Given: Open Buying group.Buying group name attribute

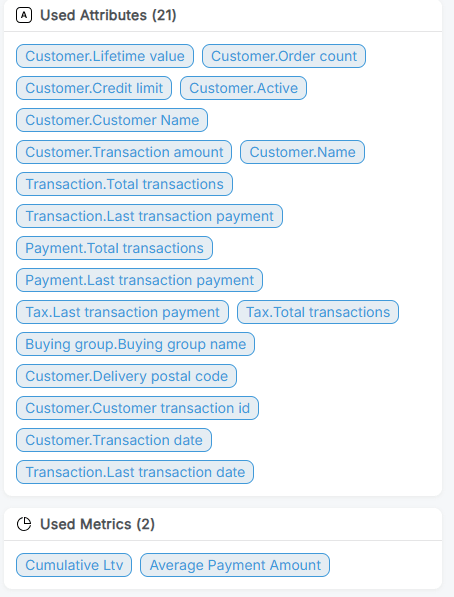Looking at the screenshot, I should coord(135,344).
